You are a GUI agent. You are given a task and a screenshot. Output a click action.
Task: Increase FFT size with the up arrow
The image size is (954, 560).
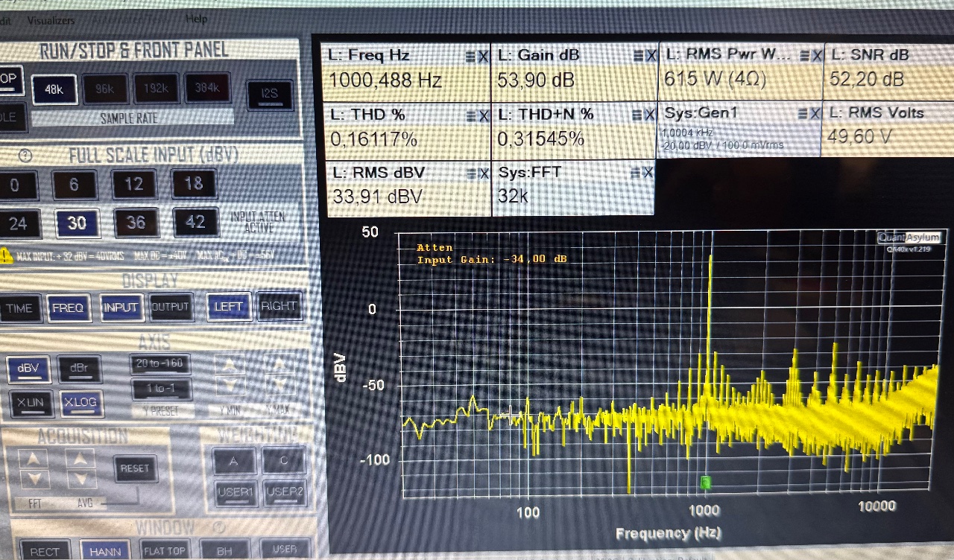click(34, 458)
